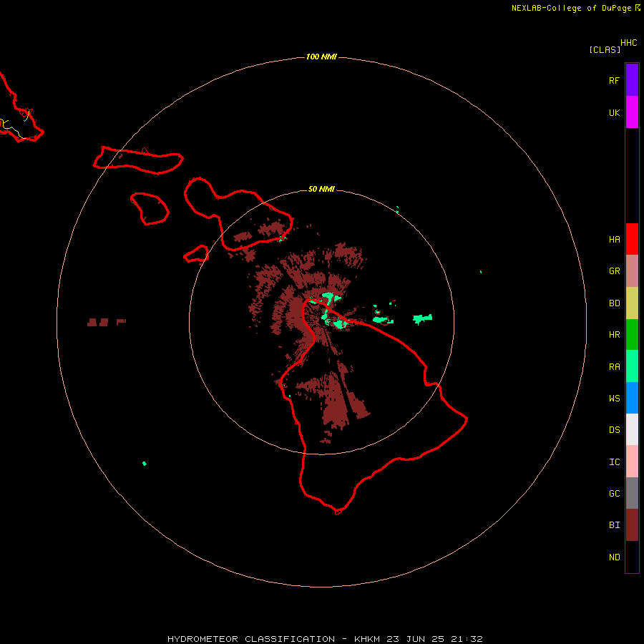The width and height of the screenshot is (644, 644).
Task: Click the NEXLAB-College of DuPage credit text
Action: [x=571, y=8]
